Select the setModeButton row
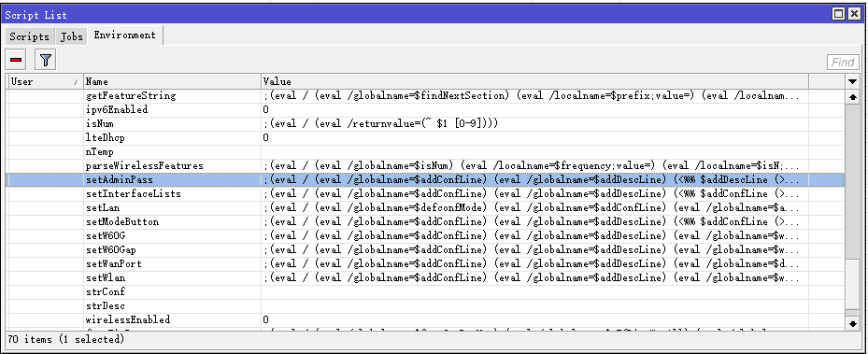The width and height of the screenshot is (868, 354). tap(426, 221)
